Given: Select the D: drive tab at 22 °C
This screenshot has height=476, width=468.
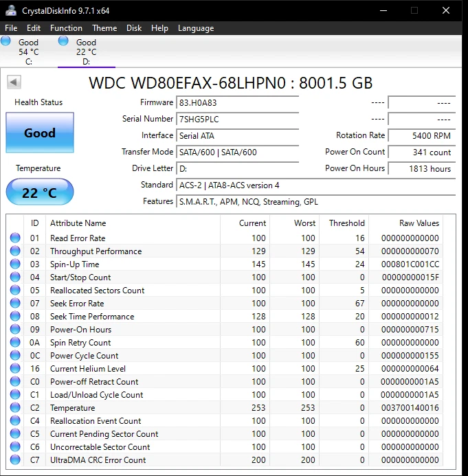Looking at the screenshot, I should pos(87,52).
